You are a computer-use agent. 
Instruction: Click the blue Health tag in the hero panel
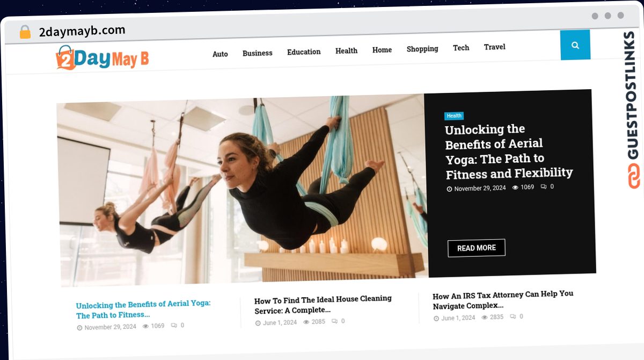(454, 116)
